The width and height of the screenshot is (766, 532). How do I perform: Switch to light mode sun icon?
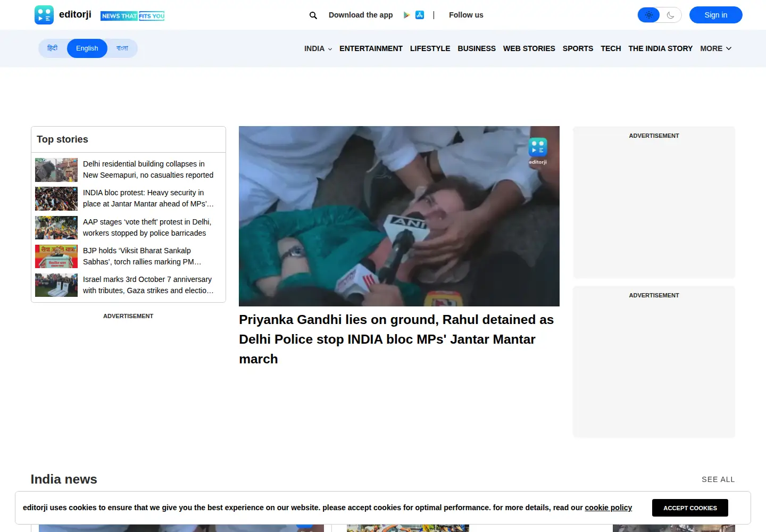(649, 15)
